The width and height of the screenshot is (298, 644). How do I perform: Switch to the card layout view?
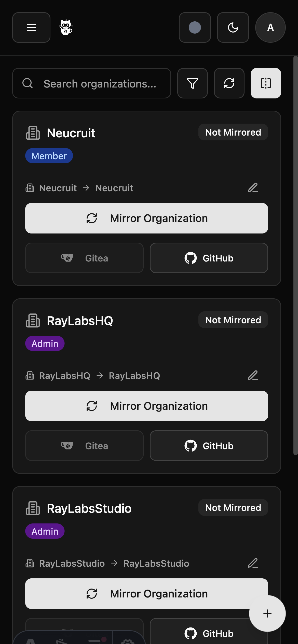265,83
